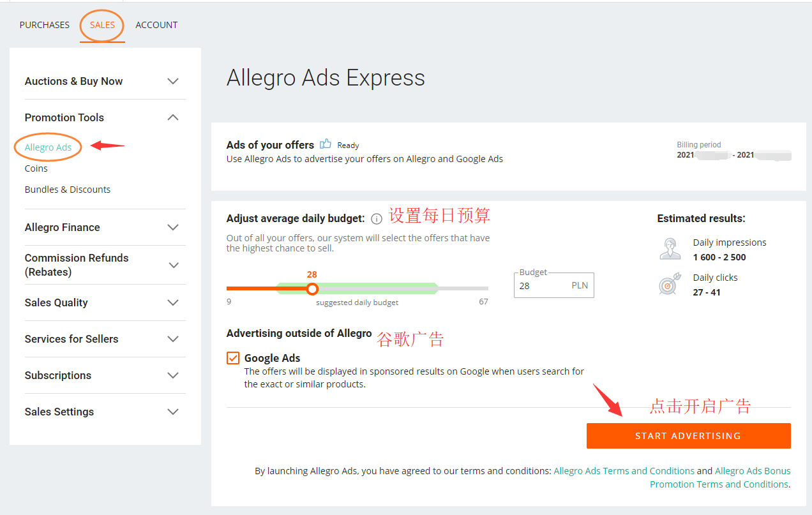Click the thumbs-up Ready status icon

coord(326,144)
